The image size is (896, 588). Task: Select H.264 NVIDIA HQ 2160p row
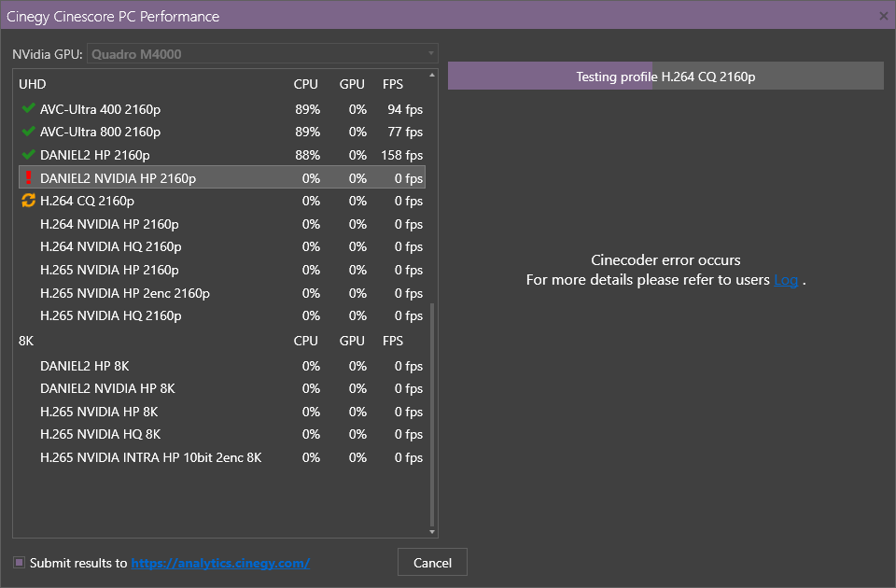tap(222, 246)
